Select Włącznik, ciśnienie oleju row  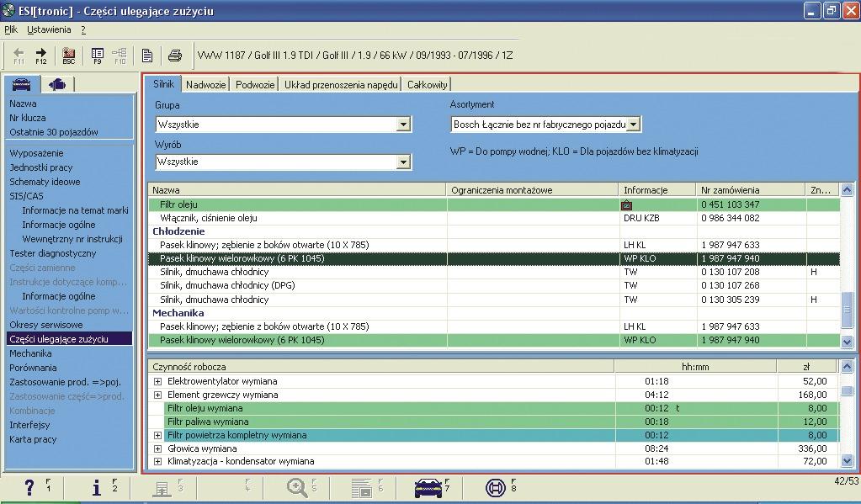point(494,218)
